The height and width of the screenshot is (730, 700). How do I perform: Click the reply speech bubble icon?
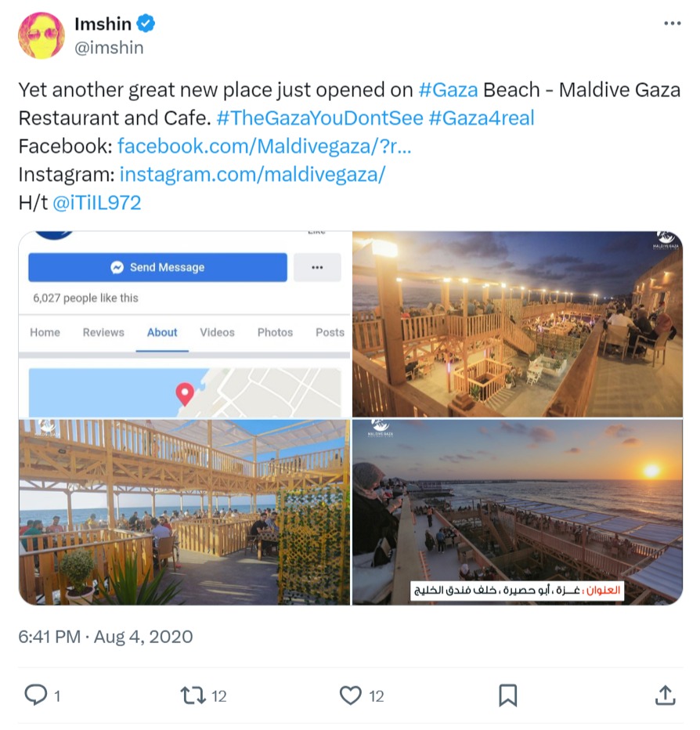(x=37, y=695)
